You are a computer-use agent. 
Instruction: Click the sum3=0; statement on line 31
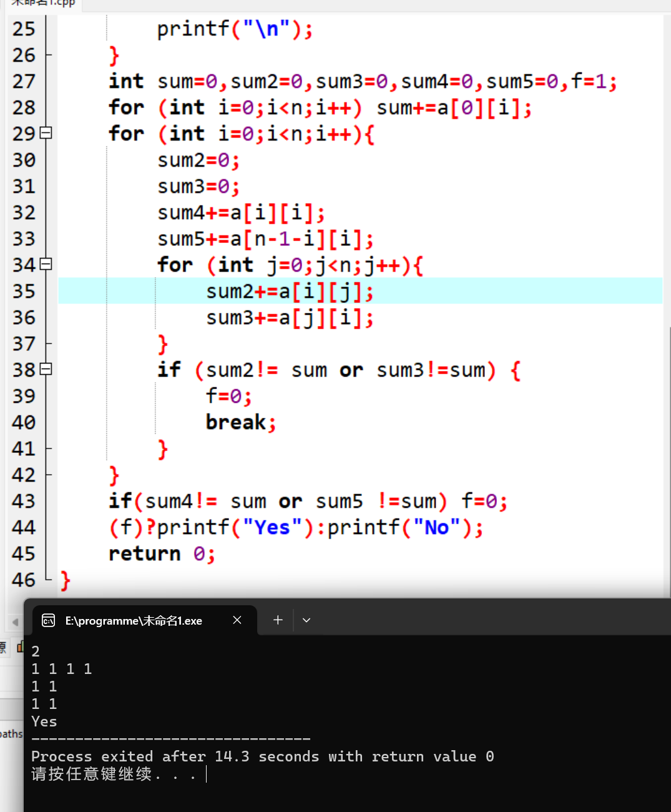[x=198, y=187]
